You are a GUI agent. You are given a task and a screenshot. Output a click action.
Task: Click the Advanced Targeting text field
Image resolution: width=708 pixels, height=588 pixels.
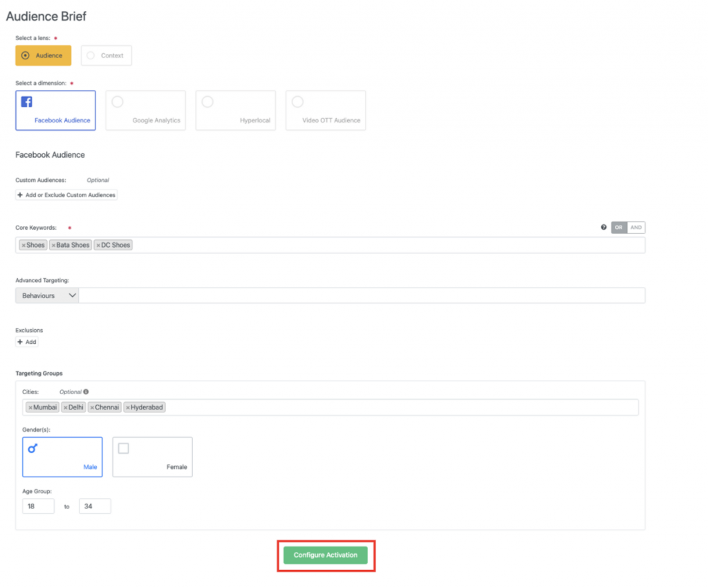362,296
